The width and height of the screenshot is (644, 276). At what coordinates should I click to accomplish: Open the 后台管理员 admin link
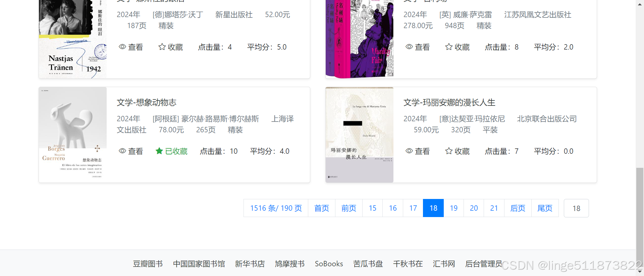pyautogui.click(x=484, y=264)
